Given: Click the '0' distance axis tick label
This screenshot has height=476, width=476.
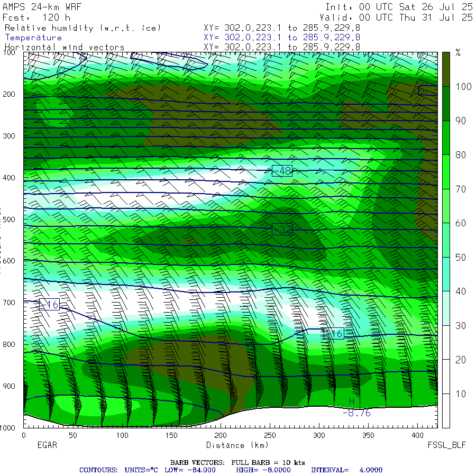Looking at the screenshot, I should (24, 436).
